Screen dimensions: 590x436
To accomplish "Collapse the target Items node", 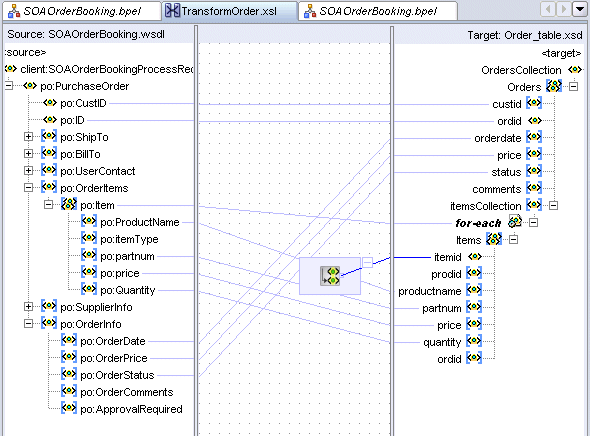I will (513, 239).
